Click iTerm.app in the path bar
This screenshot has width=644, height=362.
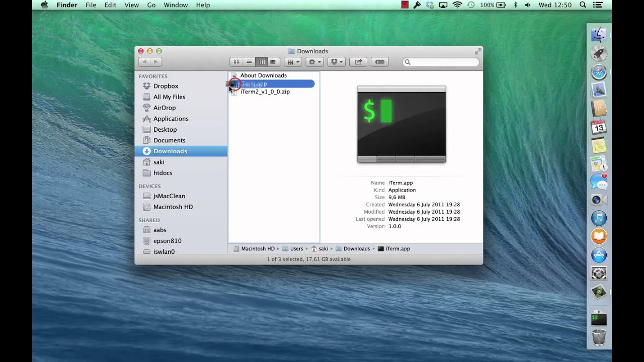tap(394, 249)
